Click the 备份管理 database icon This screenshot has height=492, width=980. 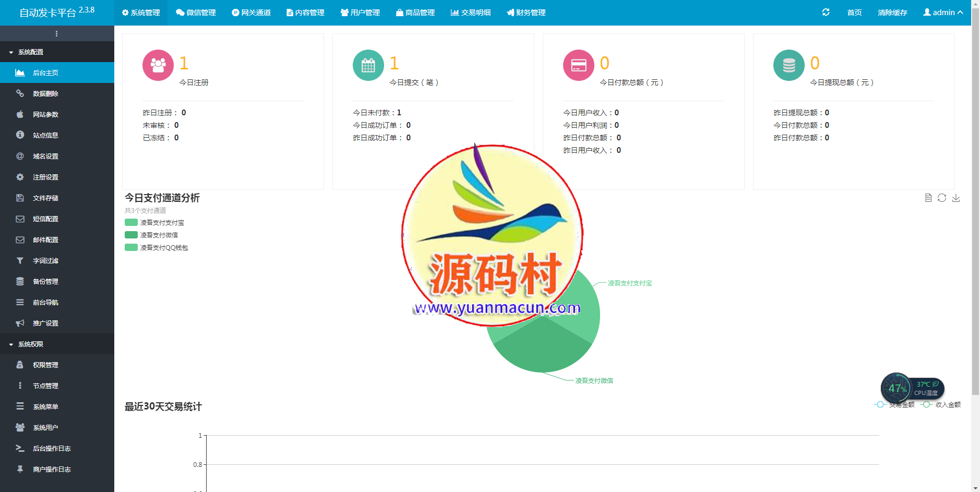click(x=20, y=281)
